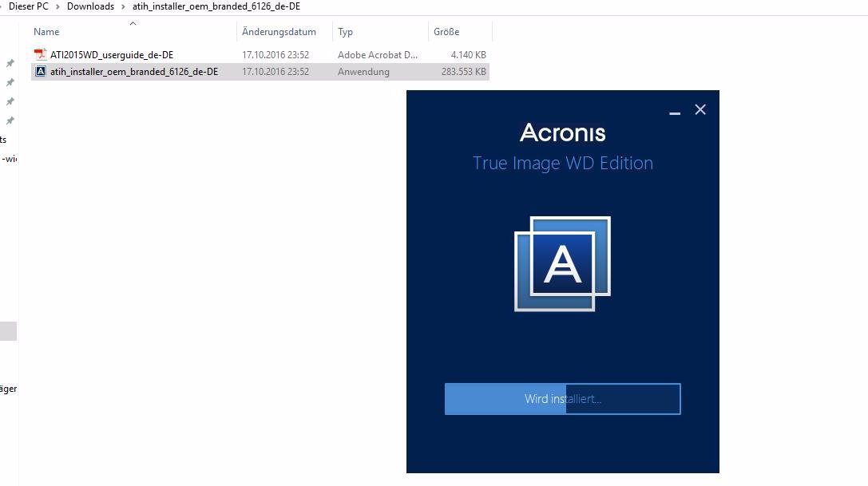Screen dimensions: 868x486
Task: Sort files by Änderungsdatum column
Action: [279, 32]
